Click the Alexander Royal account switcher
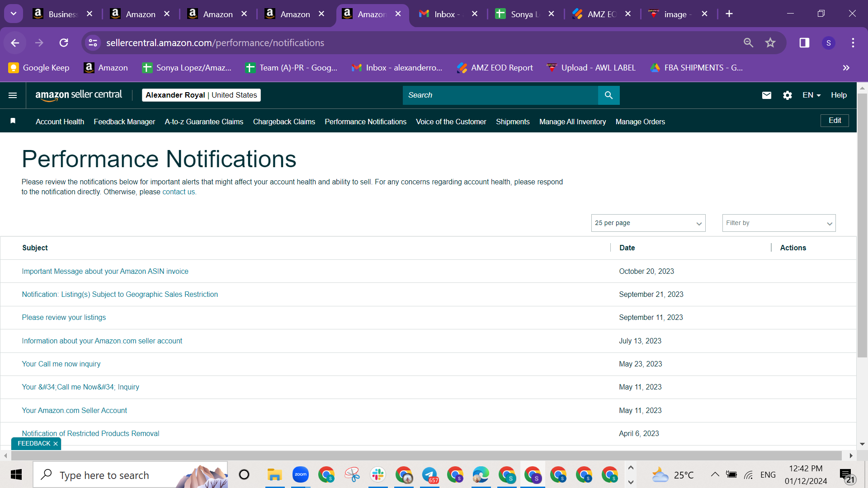This screenshot has width=868, height=488. tap(201, 95)
